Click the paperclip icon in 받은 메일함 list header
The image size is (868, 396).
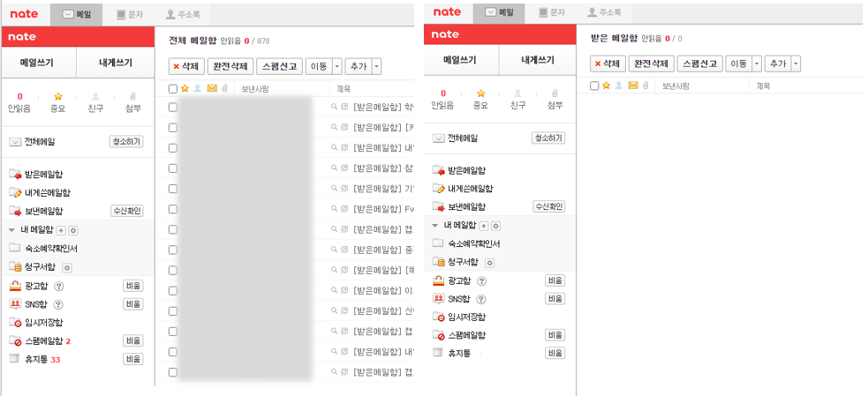tap(646, 86)
